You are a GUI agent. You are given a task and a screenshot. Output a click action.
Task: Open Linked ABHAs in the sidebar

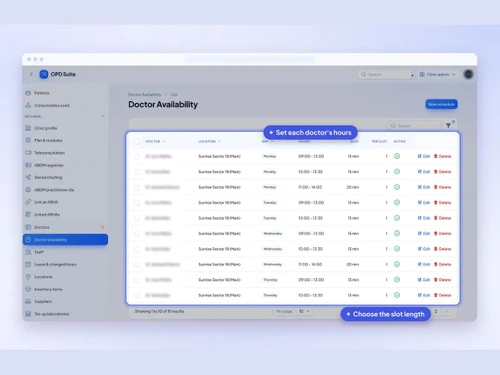pos(65,214)
